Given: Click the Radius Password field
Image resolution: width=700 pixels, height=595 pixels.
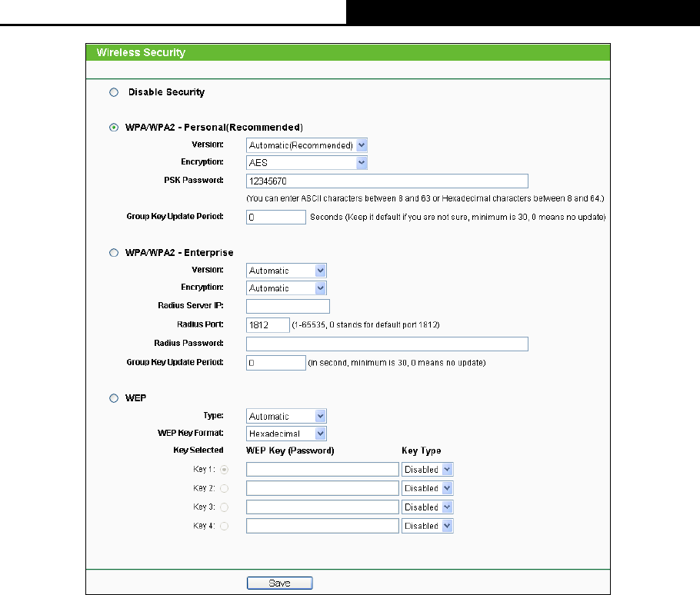Looking at the screenshot, I should coord(387,344).
